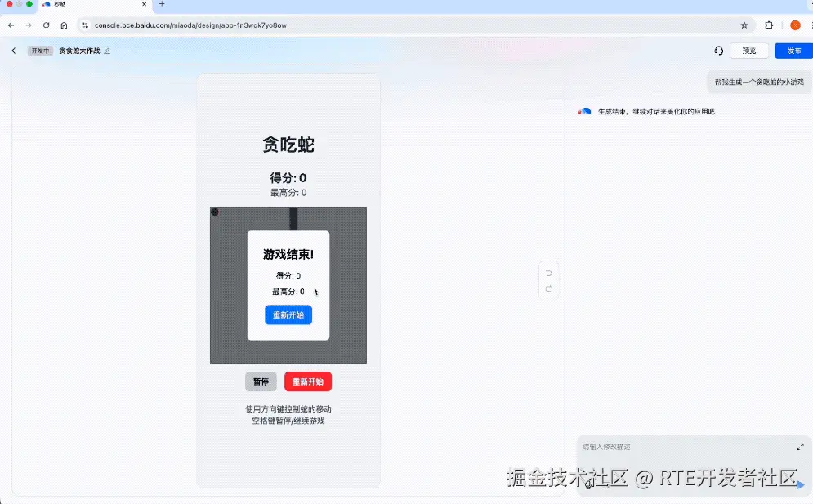
Task: Redo the change in the design panel
Action: pyautogui.click(x=548, y=289)
